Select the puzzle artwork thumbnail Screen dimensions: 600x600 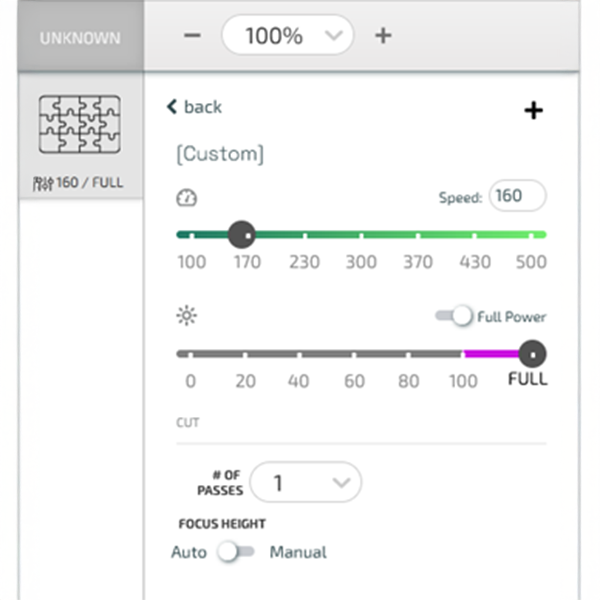pyautogui.click(x=80, y=124)
